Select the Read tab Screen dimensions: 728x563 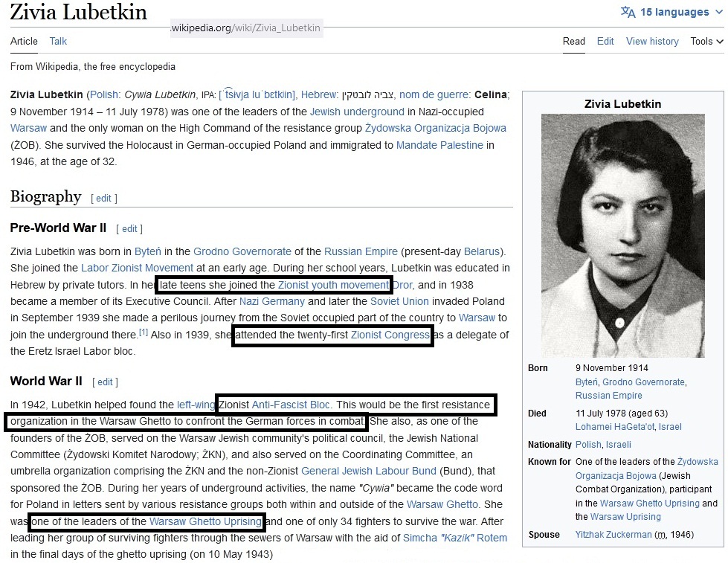coord(573,42)
